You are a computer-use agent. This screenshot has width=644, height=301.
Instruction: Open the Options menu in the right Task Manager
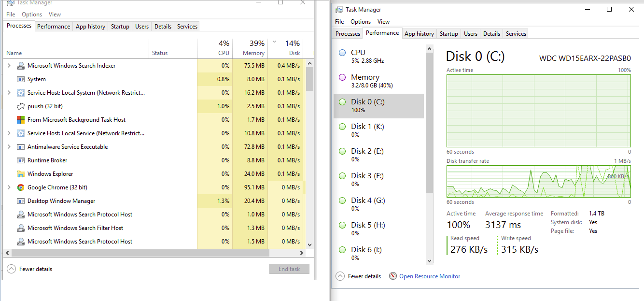[x=361, y=22]
